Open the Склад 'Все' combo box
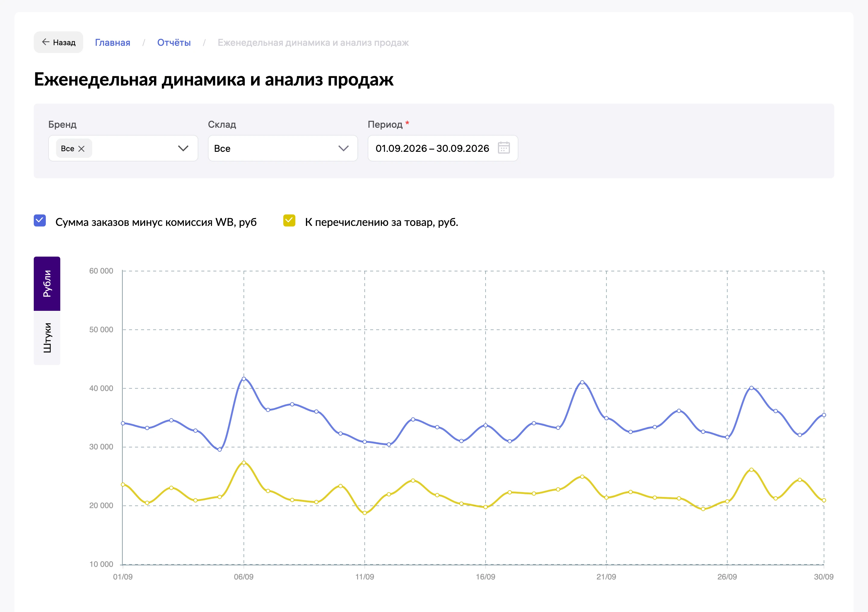Viewport: 868px width, 612px height. (x=283, y=148)
